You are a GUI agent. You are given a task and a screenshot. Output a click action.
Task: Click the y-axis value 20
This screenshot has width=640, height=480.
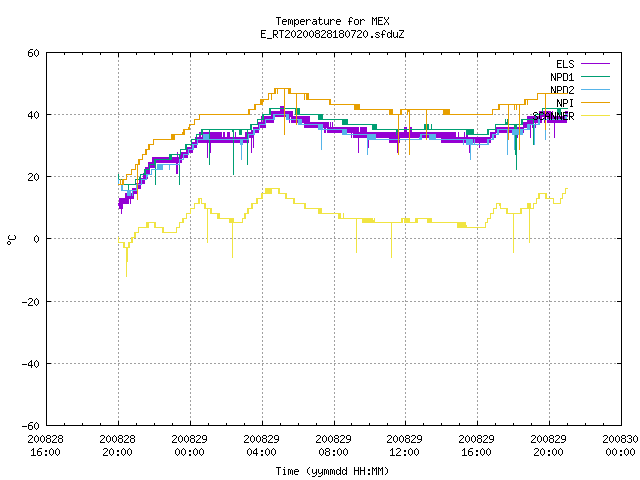33,177
